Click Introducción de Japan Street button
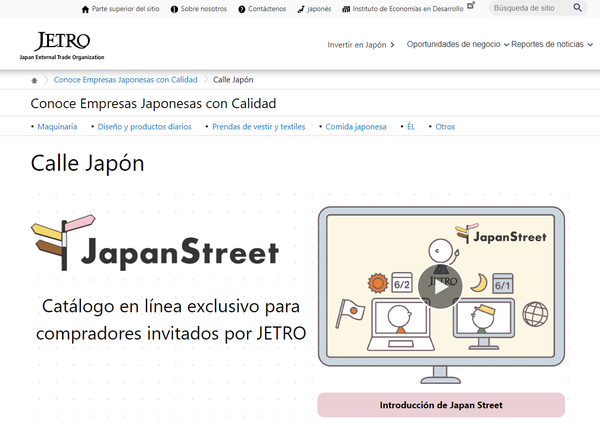Viewport: 600px width, 431px height. tap(441, 405)
